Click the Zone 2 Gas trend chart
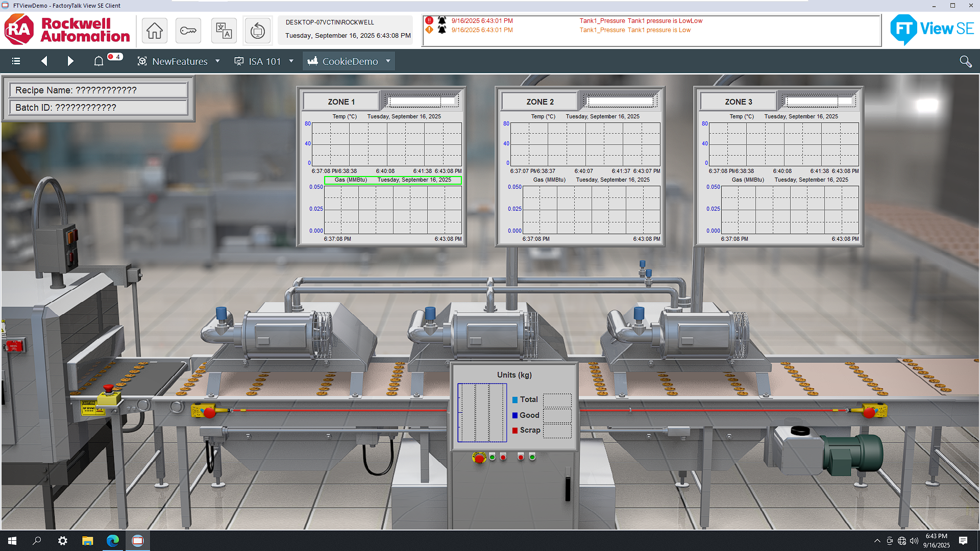 coord(591,210)
